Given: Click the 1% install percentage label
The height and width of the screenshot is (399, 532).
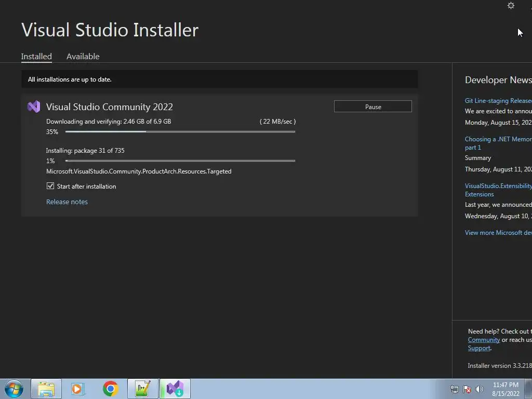Looking at the screenshot, I should [50, 161].
